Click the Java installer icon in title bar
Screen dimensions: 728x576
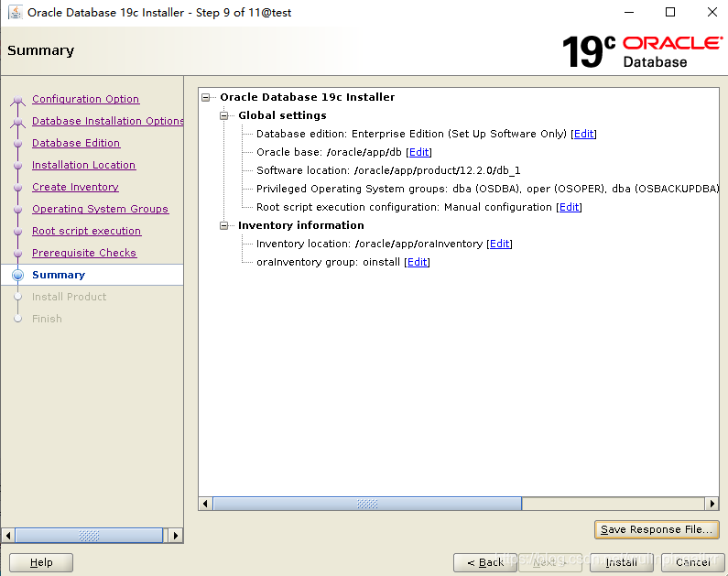pyautogui.click(x=16, y=13)
